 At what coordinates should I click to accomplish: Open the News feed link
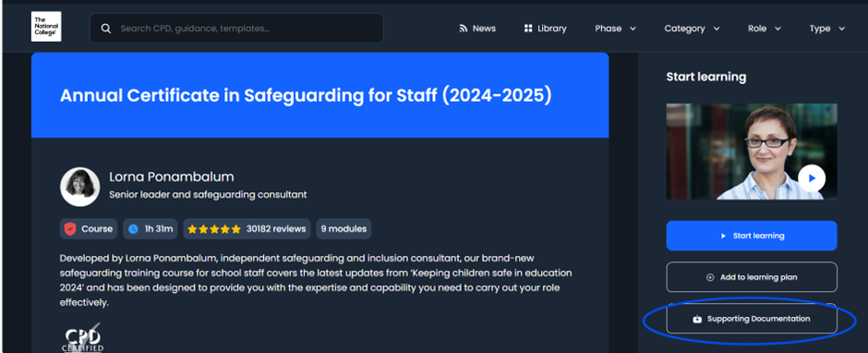pyautogui.click(x=477, y=29)
